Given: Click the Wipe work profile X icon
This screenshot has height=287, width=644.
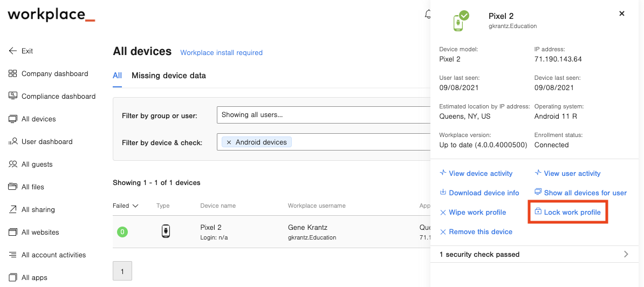Looking at the screenshot, I should point(443,212).
